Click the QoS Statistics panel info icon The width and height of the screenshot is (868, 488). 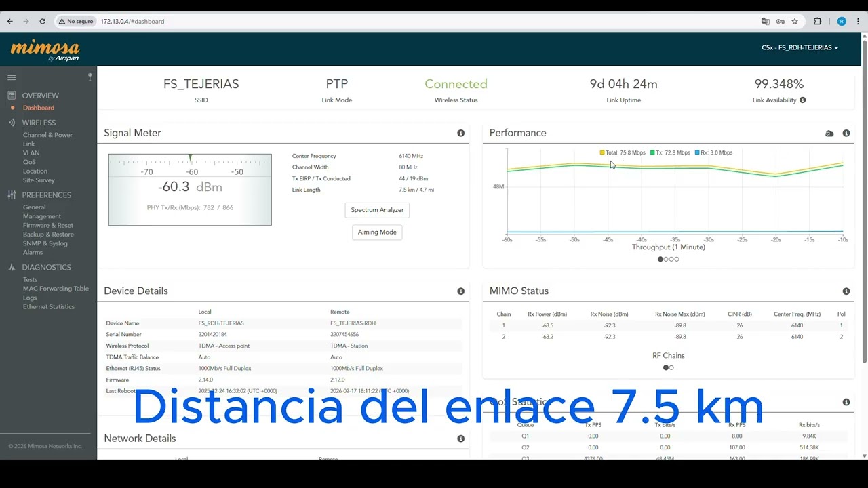point(846,402)
